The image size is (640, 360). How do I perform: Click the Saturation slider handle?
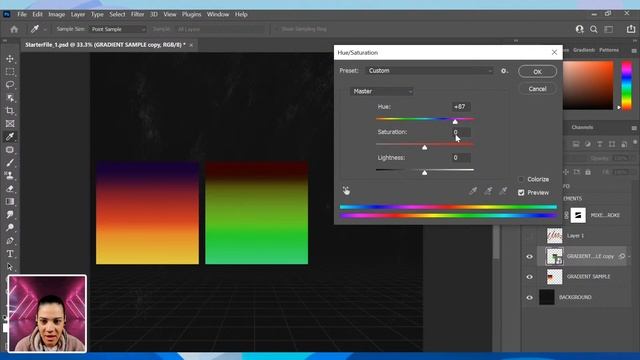(424, 147)
